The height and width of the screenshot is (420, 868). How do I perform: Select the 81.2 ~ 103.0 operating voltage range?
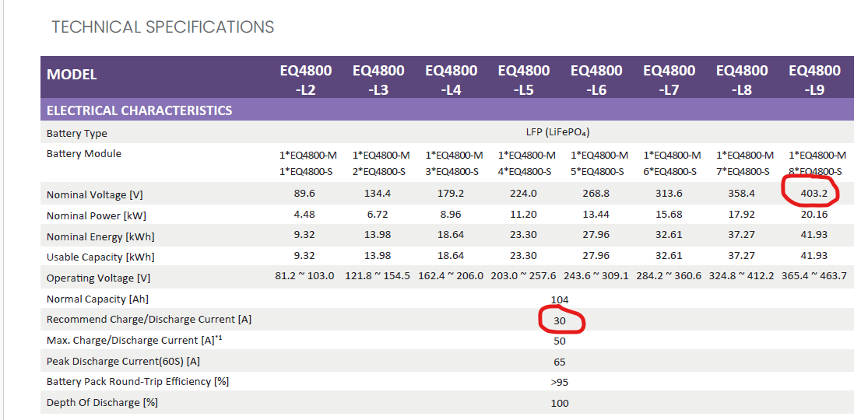click(x=305, y=277)
